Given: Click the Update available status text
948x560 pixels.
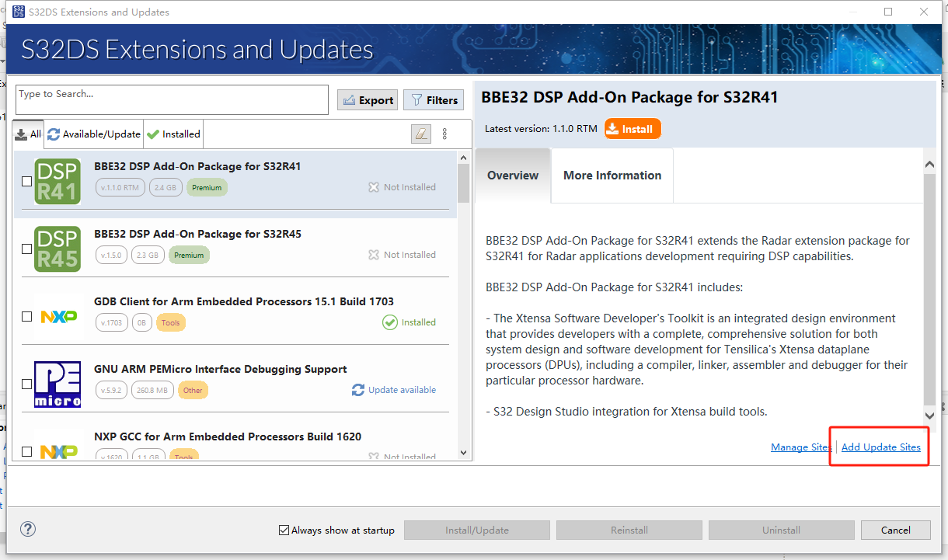Looking at the screenshot, I should click(x=402, y=390).
